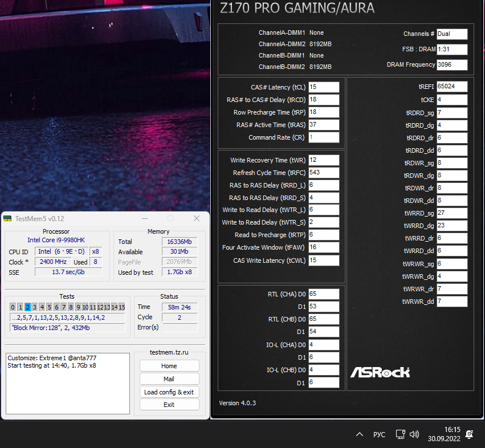Image resolution: width=485 pixels, height=448 pixels.
Task: Select highlighted test number 2 box
Action: coord(27,307)
